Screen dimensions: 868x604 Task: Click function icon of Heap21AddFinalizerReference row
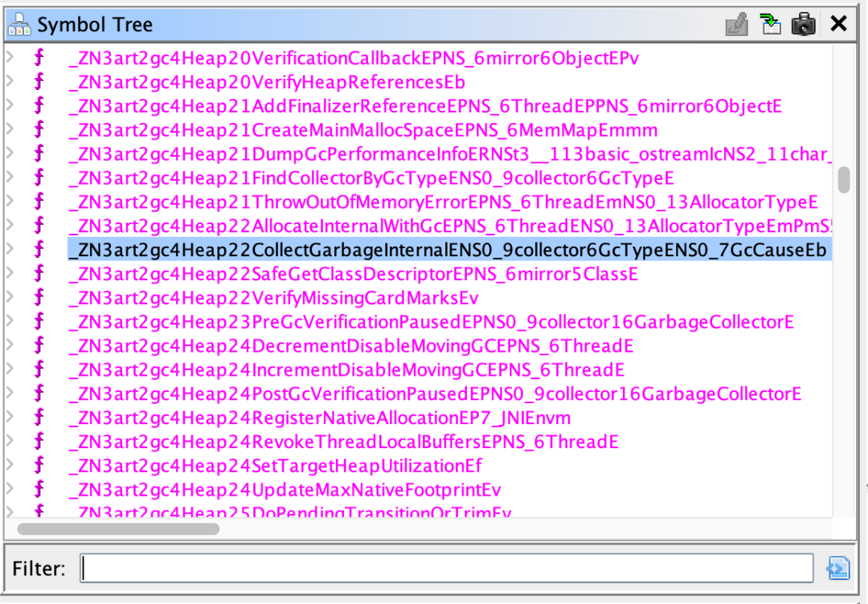tap(39, 106)
